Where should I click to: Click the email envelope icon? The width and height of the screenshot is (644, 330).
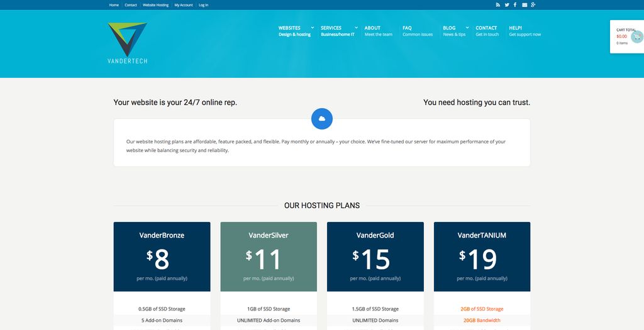[525, 5]
